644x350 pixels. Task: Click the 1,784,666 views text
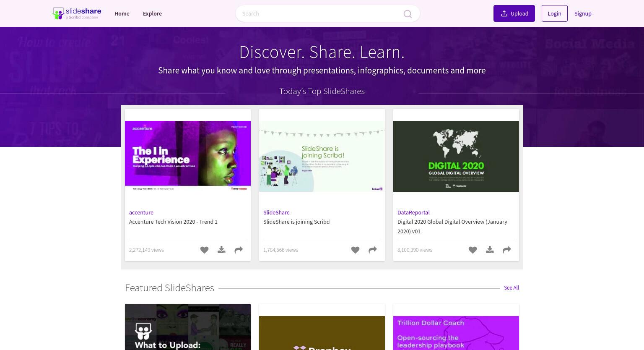tap(280, 250)
